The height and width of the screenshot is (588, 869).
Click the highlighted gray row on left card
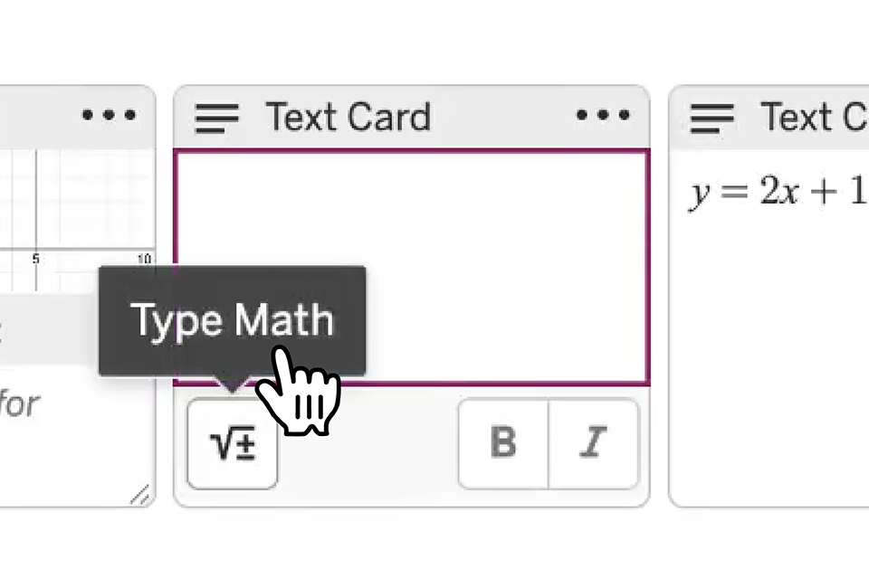point(45,331)
